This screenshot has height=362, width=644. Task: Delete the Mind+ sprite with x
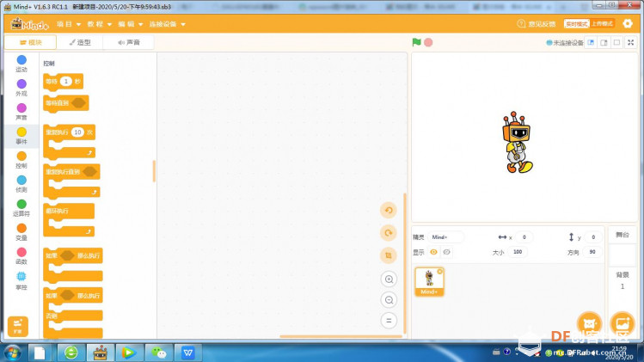click(x=440, y=272)
